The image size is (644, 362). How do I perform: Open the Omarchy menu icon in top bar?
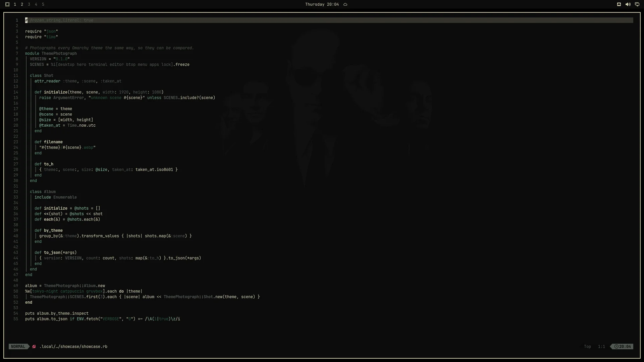[7, 4]
